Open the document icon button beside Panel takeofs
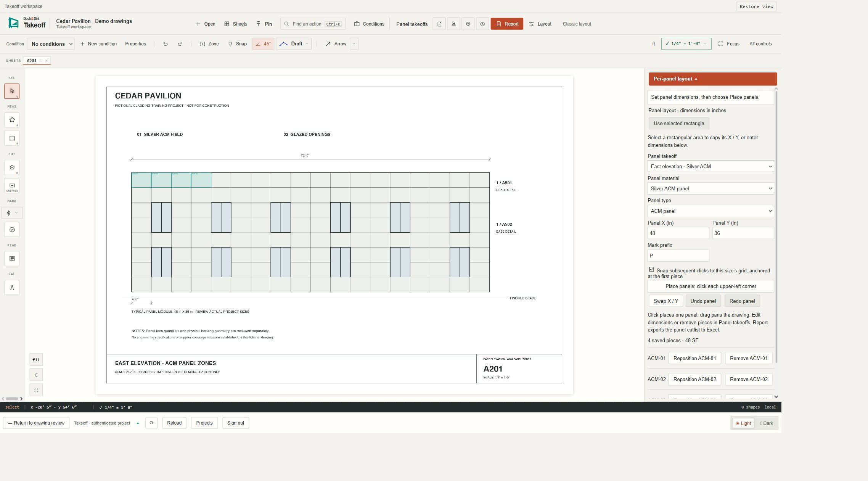868x481 pixels. 439,24
